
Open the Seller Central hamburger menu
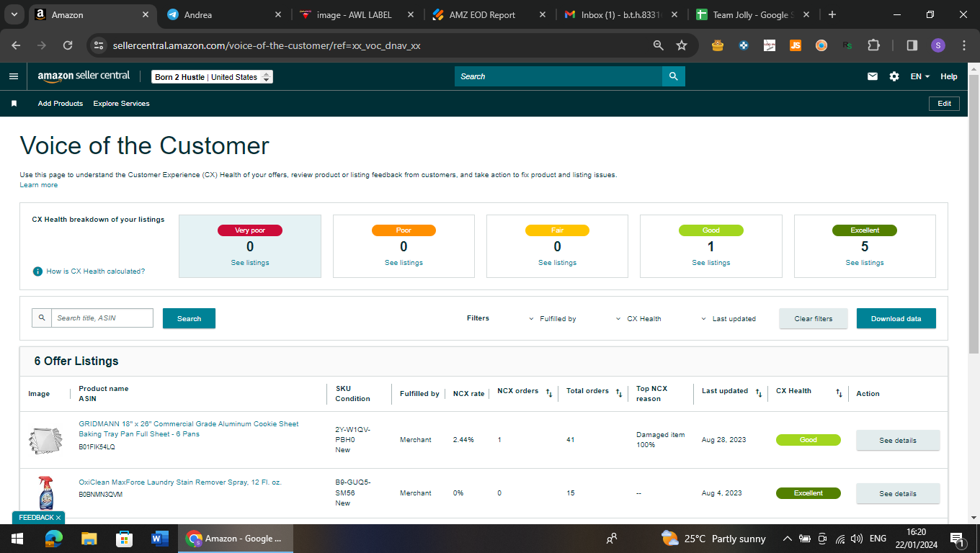pos(14,76)
